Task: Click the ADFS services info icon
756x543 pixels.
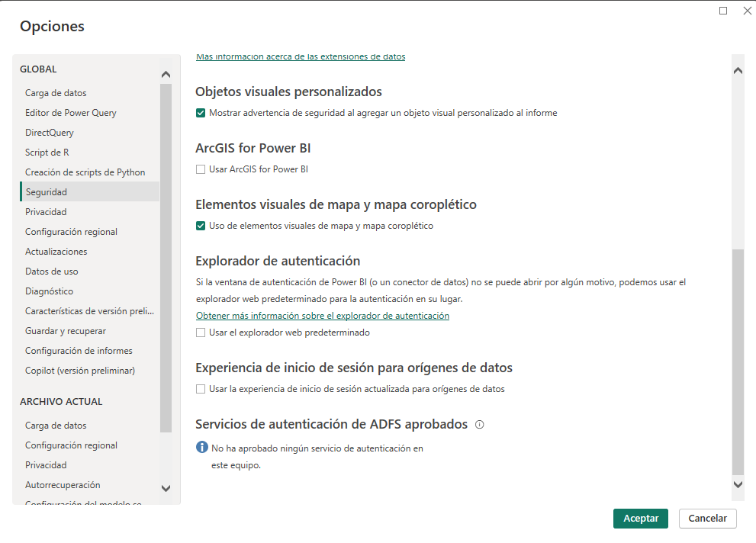Action: click(x=480, y=425)
